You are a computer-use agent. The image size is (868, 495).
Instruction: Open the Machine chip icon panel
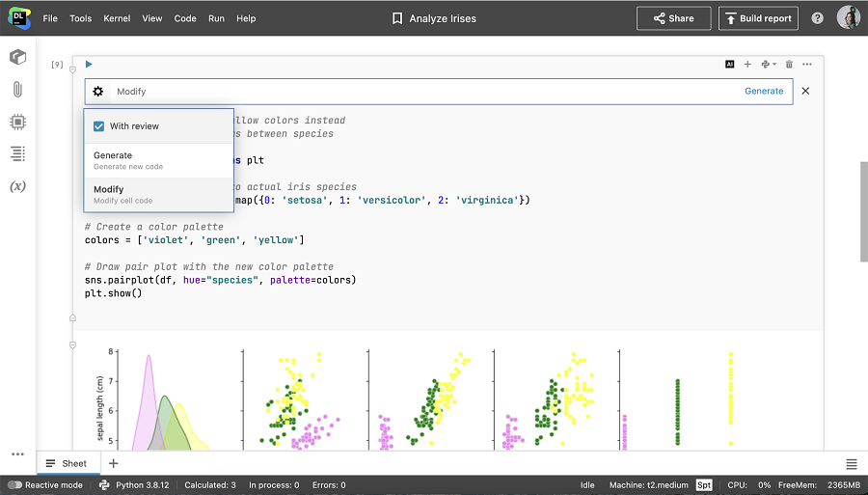17,122
